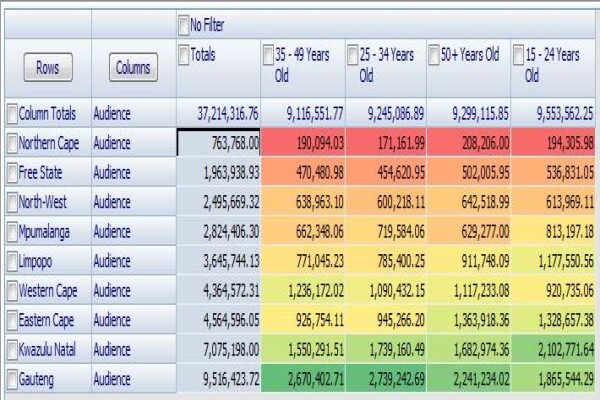Click North-West total 2,495,669.32
The height and width of the screenshot is (400, 600).
coord(218,202)
